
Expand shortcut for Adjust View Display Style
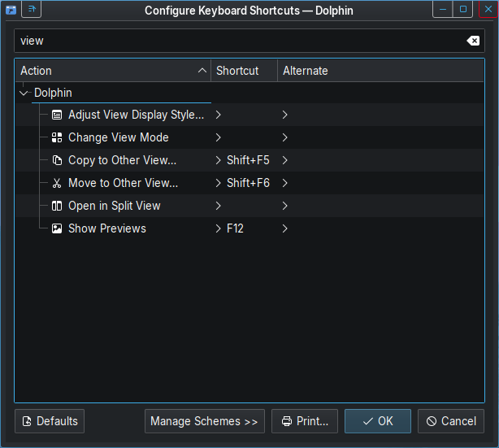coord(218,115)
